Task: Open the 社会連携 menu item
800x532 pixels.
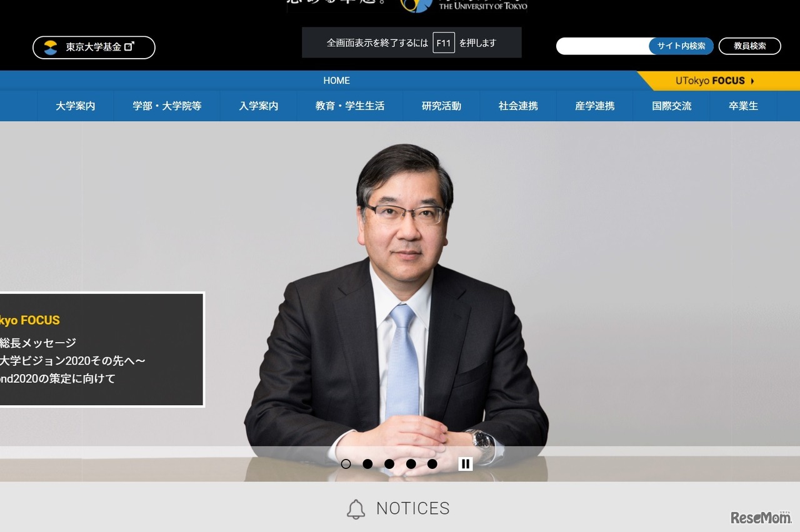Action: click(518, 106)
